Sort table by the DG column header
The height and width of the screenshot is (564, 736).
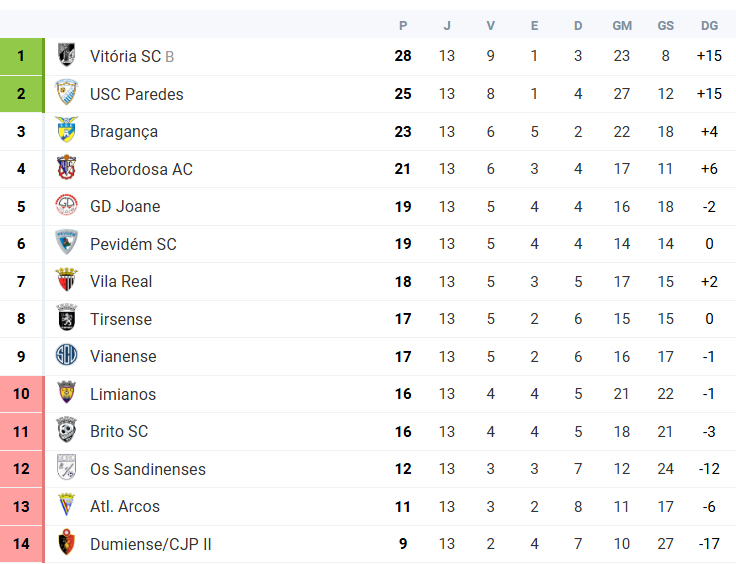[709, 26]
